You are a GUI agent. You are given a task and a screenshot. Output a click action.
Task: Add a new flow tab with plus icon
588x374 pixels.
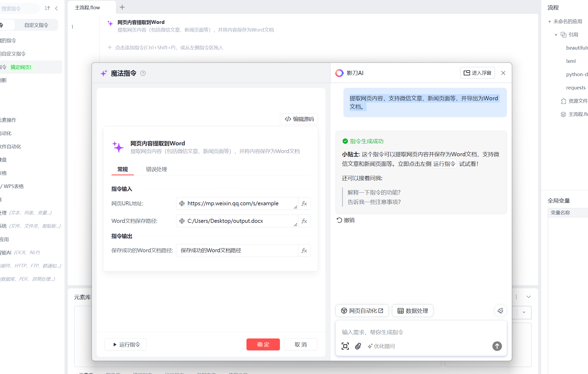point(122,7)
